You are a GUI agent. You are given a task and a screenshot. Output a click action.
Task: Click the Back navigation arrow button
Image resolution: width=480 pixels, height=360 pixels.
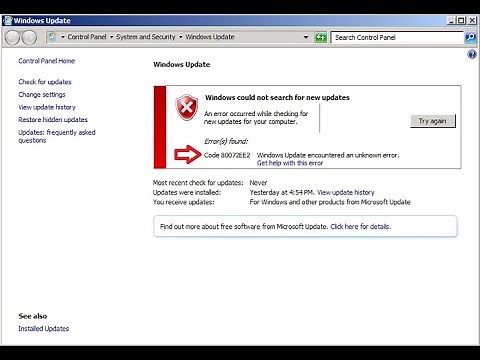point(13,37)
